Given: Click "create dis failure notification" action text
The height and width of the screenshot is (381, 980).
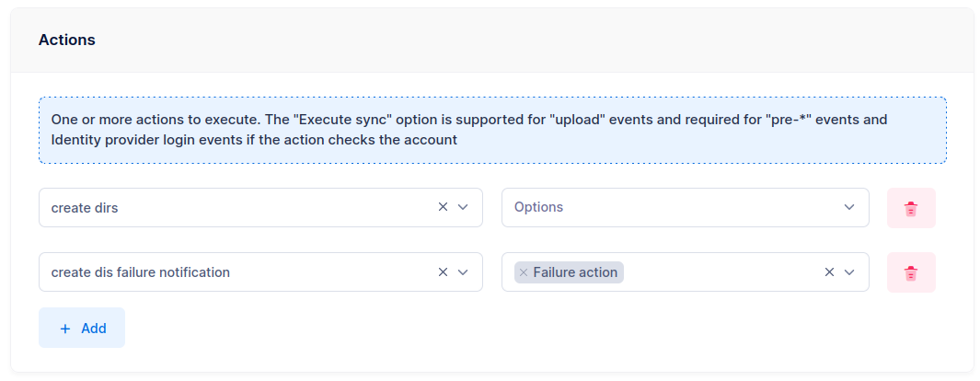Looking at the screenshot, I should 141,272.
